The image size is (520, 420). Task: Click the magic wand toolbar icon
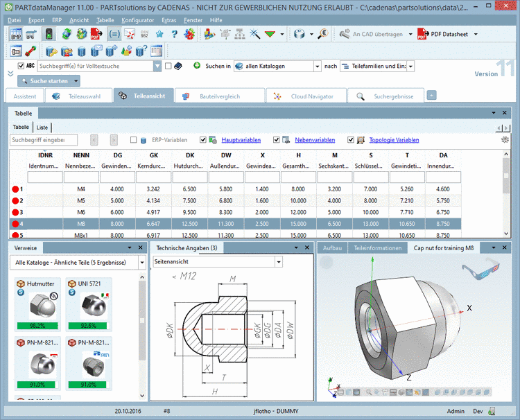(254, 34)
